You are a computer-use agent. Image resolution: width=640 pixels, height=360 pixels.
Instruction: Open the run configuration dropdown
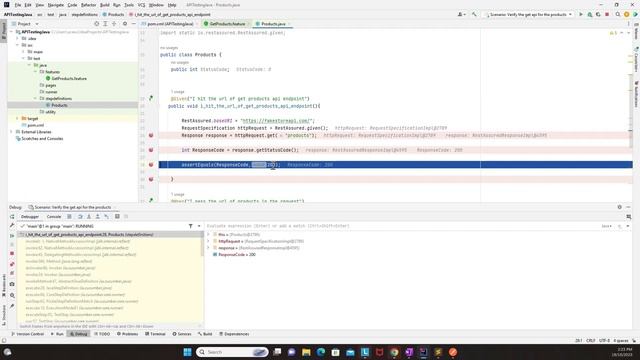pos(528,14)
